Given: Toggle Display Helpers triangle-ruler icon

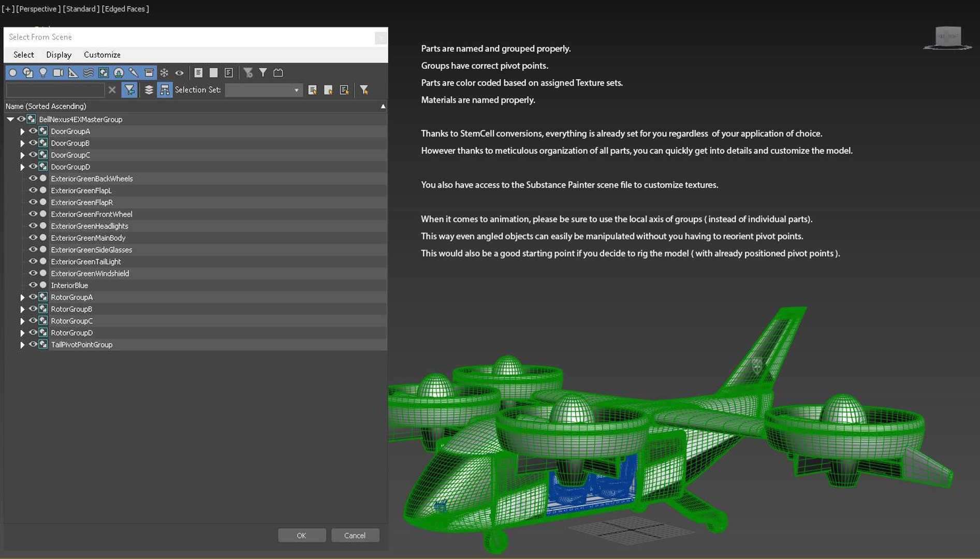Looking at the screenshot, I should [73, 73].
